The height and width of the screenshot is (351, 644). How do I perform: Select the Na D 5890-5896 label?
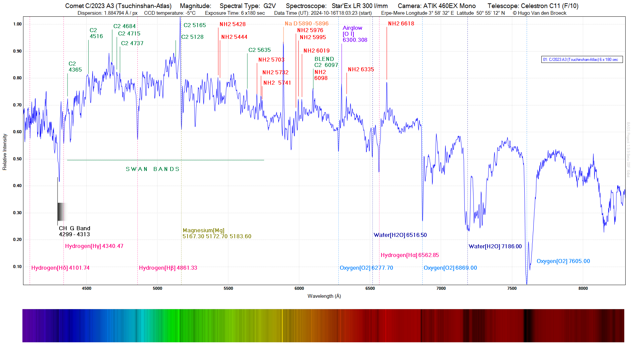pos(306,24)
